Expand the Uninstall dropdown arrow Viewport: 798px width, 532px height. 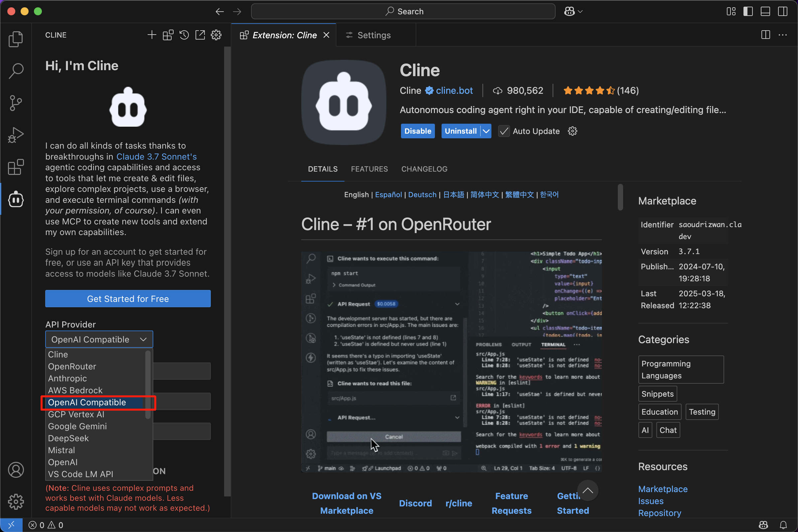tap(486, 131)
